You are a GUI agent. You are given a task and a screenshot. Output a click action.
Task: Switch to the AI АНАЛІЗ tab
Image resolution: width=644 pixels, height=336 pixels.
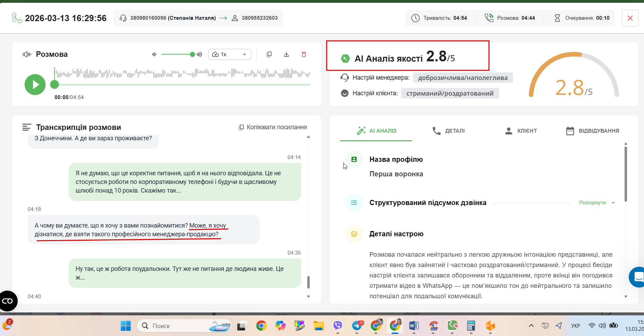click(376, 131)
